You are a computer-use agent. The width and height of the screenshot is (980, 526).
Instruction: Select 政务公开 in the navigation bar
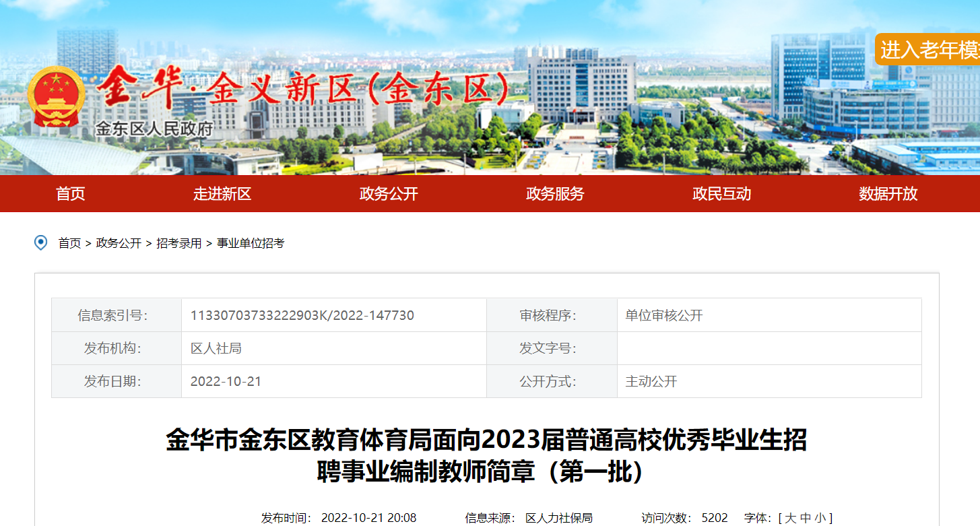pyautogui.click(x=389, y=194)
